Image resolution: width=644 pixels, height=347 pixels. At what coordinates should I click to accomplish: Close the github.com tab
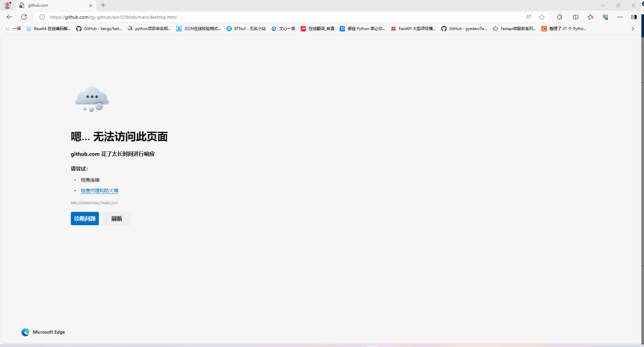click(91, 5)
